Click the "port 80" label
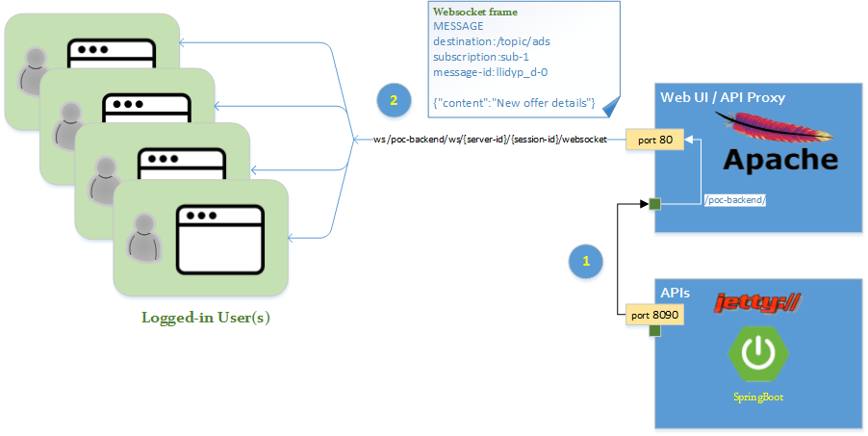 [x=655, y=141]
